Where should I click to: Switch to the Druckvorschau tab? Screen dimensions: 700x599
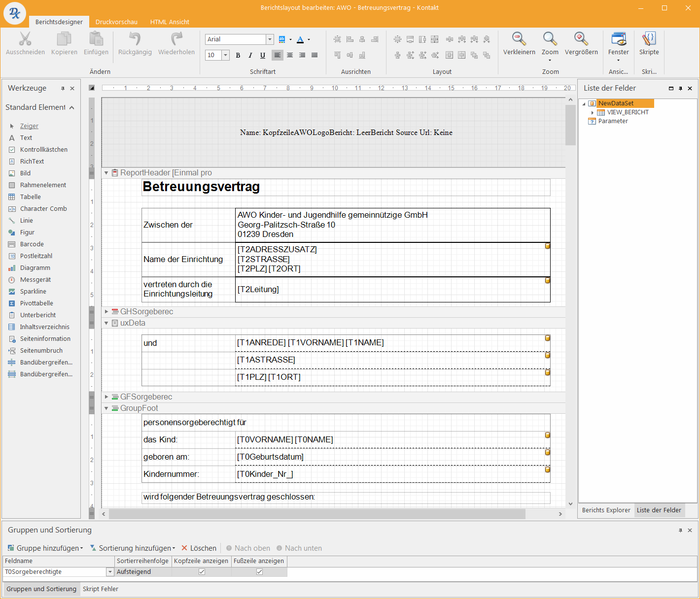click(116, 22)
